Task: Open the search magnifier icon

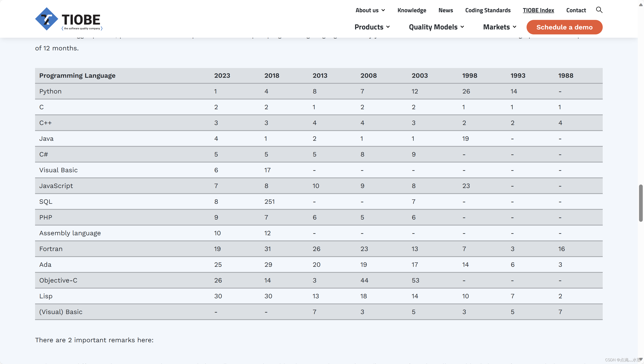Action: [x=599, y=10]
